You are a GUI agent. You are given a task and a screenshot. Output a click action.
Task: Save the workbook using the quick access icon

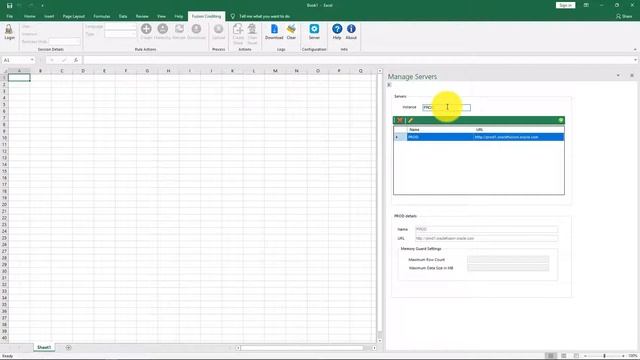9,5
